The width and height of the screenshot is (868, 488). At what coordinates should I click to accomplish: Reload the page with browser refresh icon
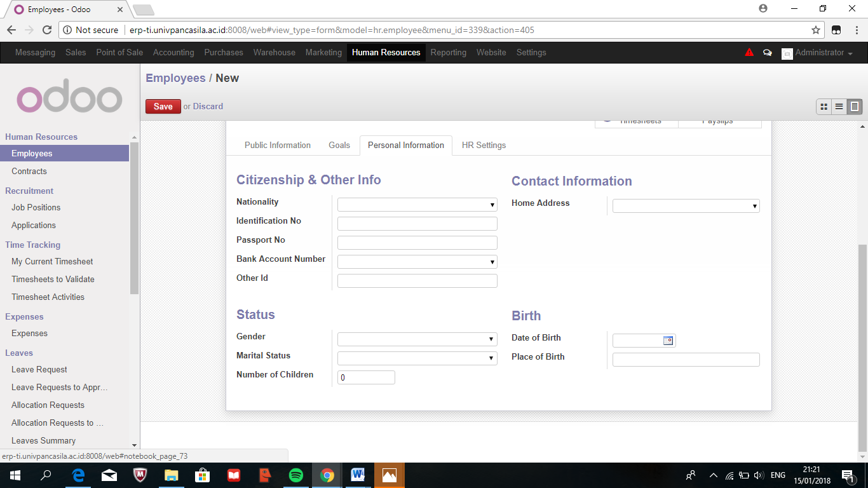pyautogui.click(x=46, y=30)
